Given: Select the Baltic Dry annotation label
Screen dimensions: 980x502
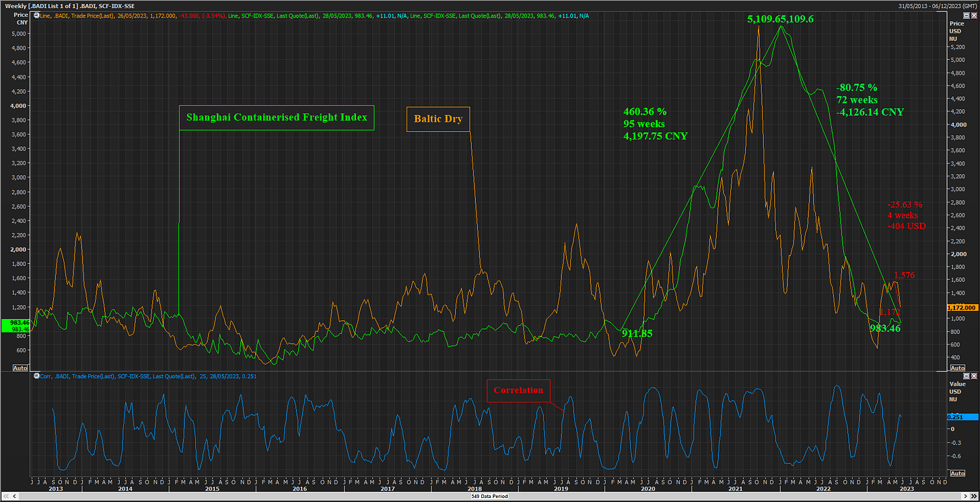Looking at the screenshot, I should point(438,118).
